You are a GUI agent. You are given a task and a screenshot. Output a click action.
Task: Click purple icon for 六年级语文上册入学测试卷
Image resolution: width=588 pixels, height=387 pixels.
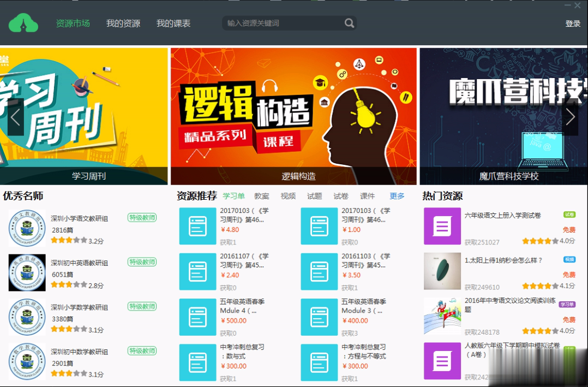click(442, 226)
